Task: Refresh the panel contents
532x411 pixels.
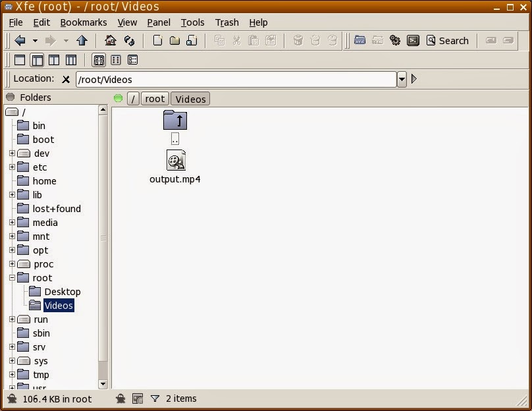Action: coord(129,41)
